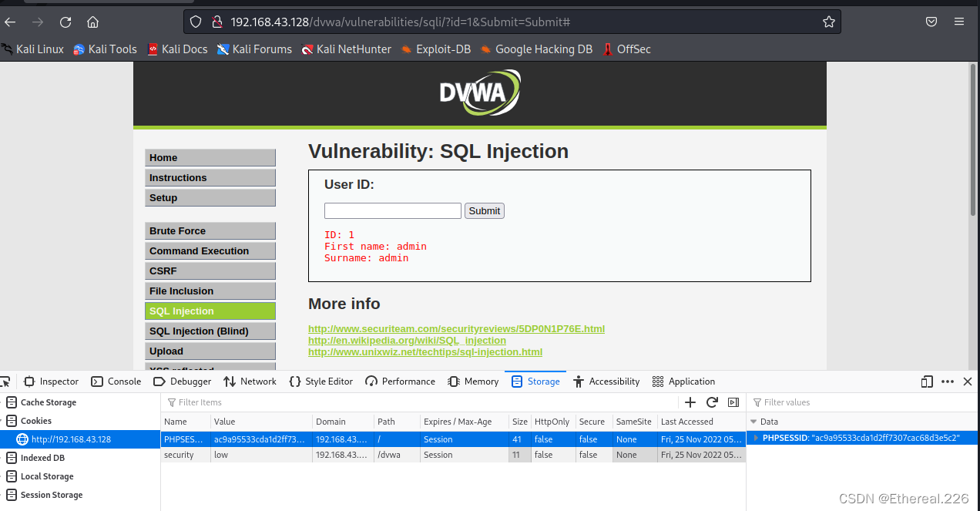Click the User ID input field
The width and height of the screenshot is (980, 511).
[x=393, y=210]
